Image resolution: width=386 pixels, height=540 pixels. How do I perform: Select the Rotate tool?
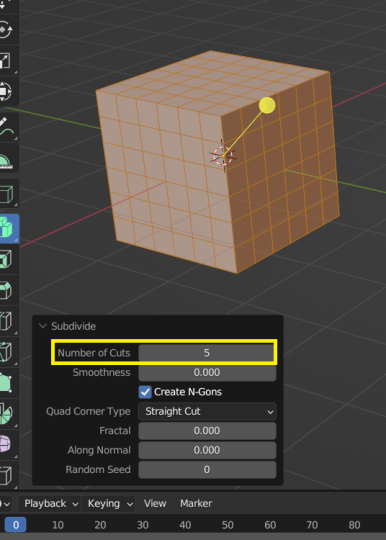coord(6,30)
